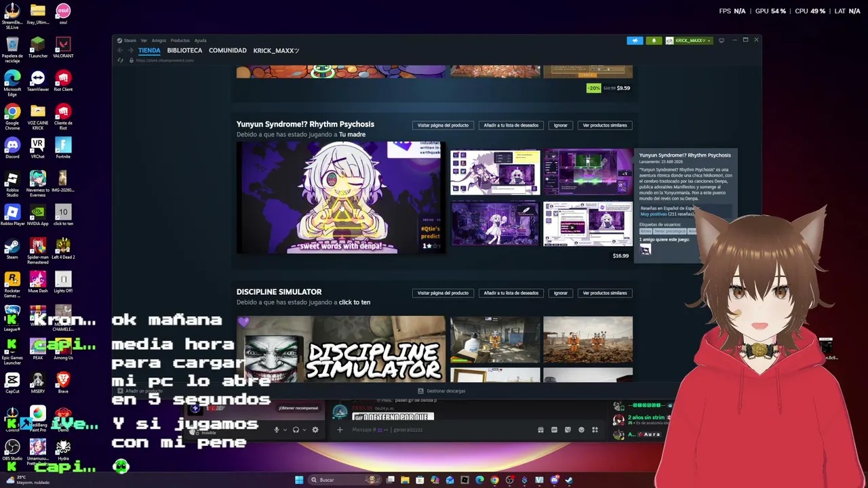Open VALORANT desktop shortcut
Image resolution: width=868 pixels, height=488 pixels.
click(x=63, y=47)
